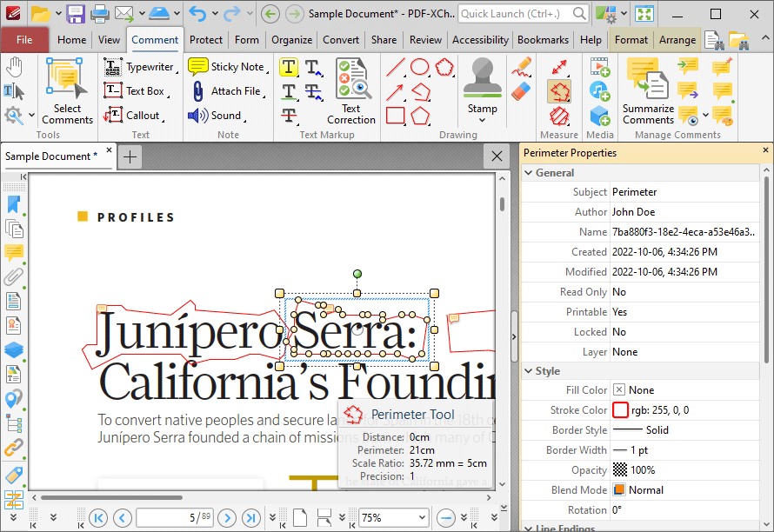Open the Layer None dropdown
Viewport: 774px width, 532px height.
(x=684, y=352)
